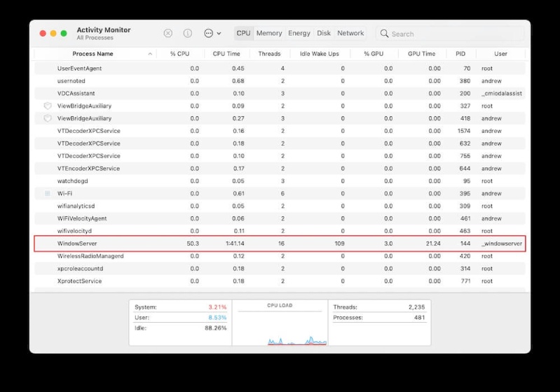This screenshot has height=392, width=560.
Task: Select ViewBridgeAuxiliary with PID 327
Action: point(280,106)
